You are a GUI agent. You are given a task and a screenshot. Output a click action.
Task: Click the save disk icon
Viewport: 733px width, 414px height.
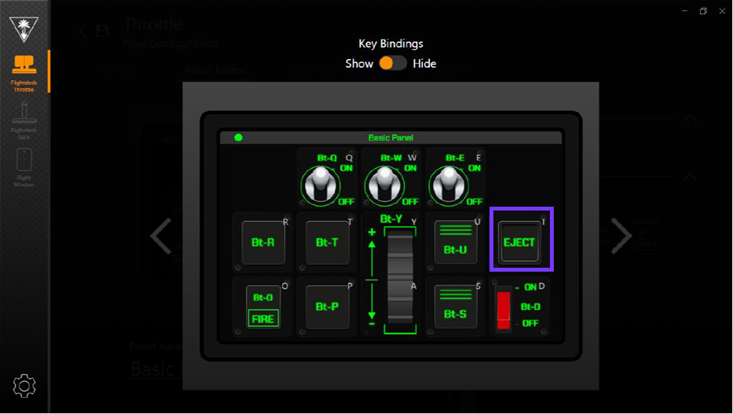click(x=102, y=31)
